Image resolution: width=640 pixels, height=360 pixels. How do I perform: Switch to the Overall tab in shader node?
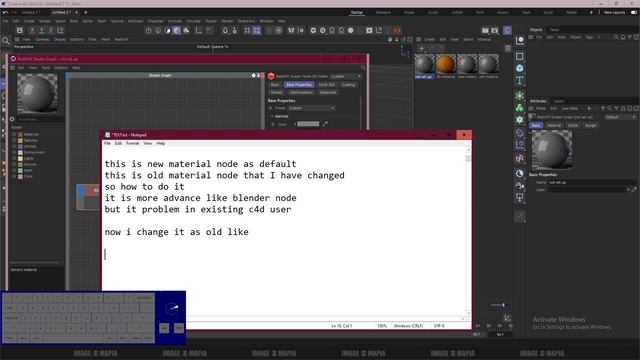click(276, 92)
